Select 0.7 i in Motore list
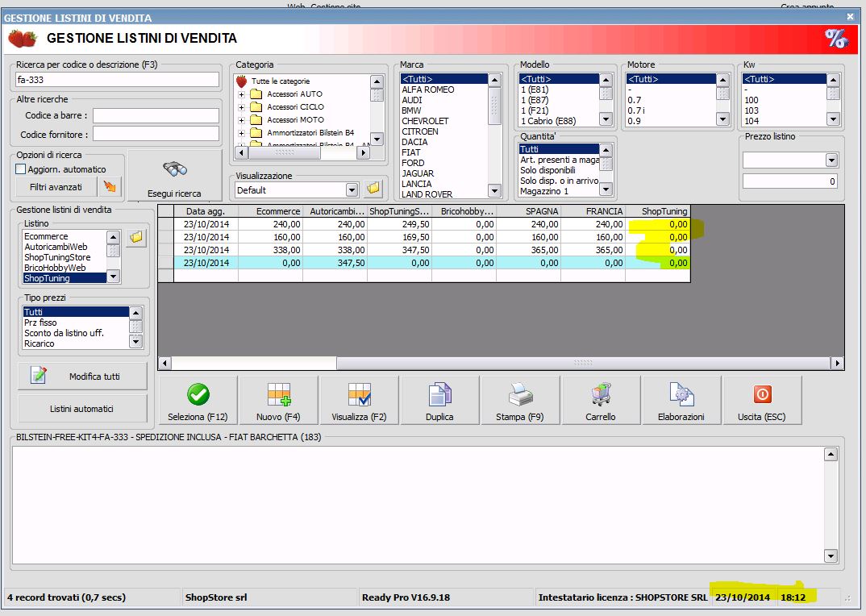 671,110
